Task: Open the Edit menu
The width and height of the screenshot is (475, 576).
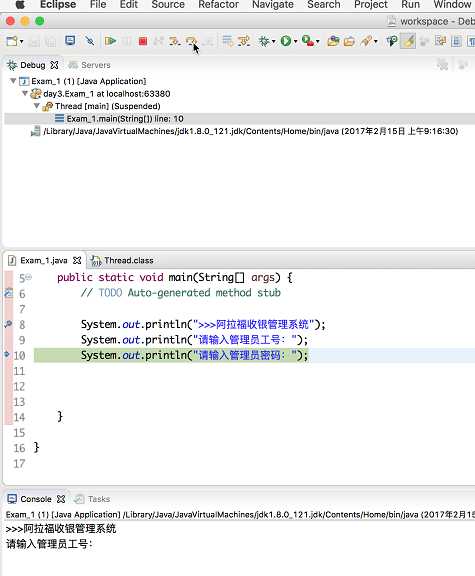Action: 129,4
